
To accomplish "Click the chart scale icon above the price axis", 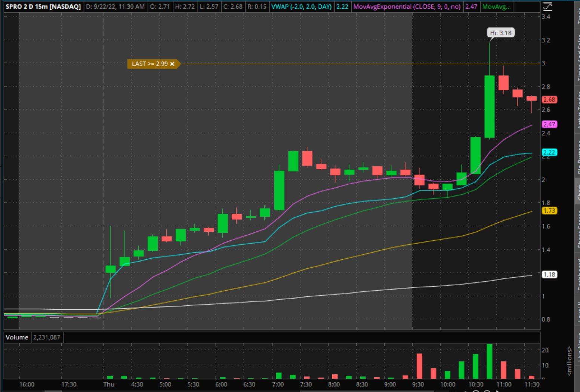I will tap(547, 6).
